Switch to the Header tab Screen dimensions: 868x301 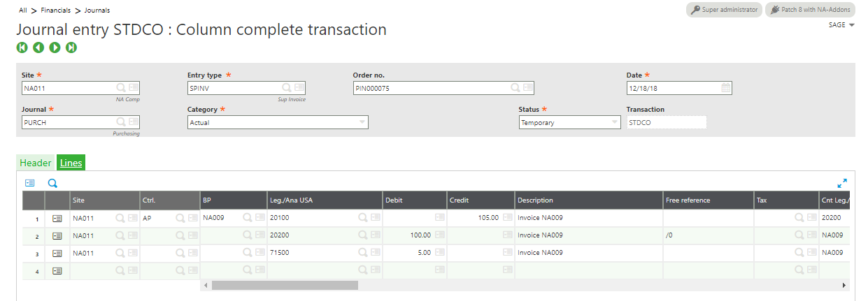[x=35, y=163]
